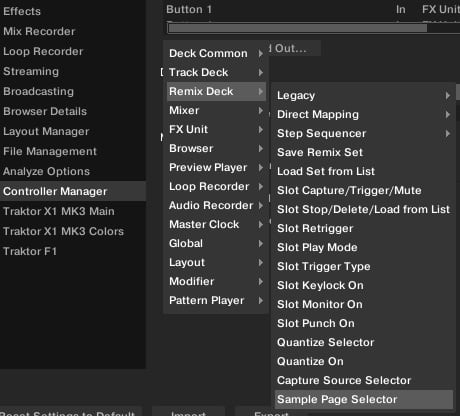Choose Slot Monitor On
The height and width of the screenshot is (416, 460).
[364, 304]
